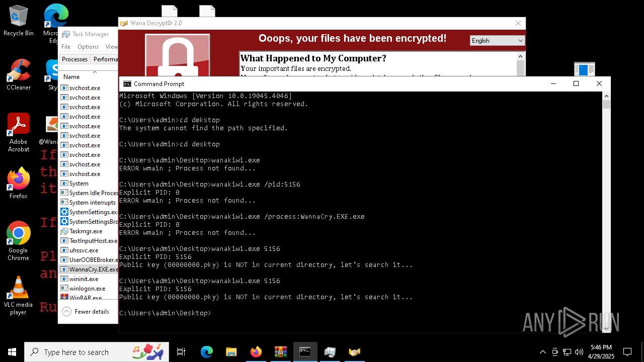
Task: Click the volume speaker tray icon
Action: pos(579,352)
